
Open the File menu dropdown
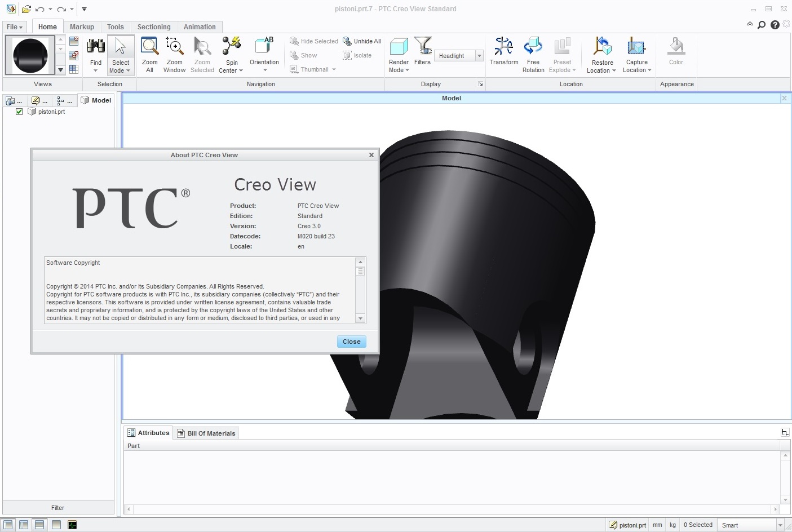point(15,26)
